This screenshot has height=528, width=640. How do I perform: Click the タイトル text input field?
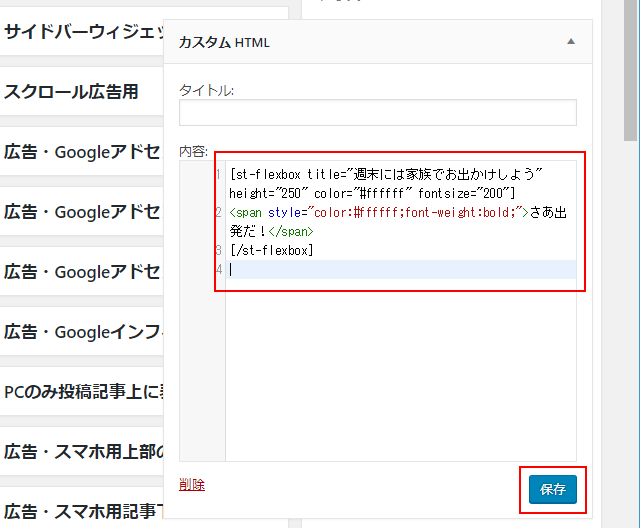click(378, 113)
